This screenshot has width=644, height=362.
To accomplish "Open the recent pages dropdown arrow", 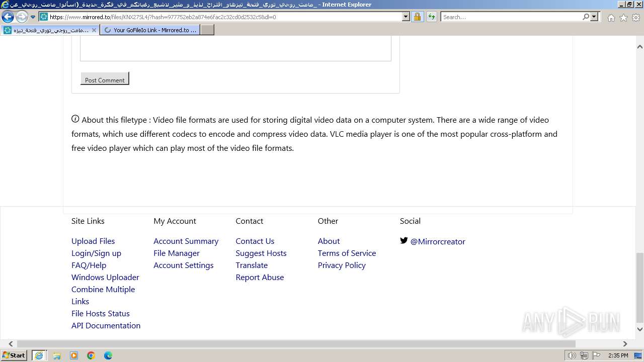I will tap(33, 17).
